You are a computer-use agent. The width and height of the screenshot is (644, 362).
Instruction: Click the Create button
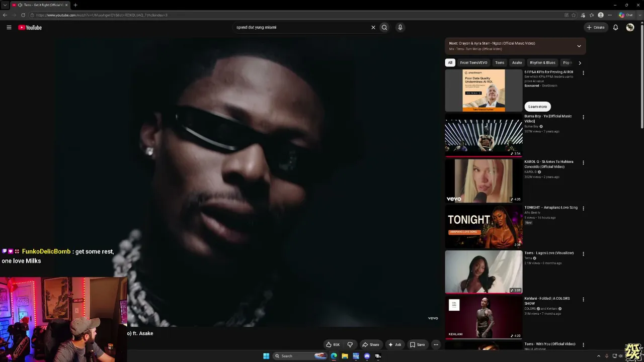(x=596, y=28)
